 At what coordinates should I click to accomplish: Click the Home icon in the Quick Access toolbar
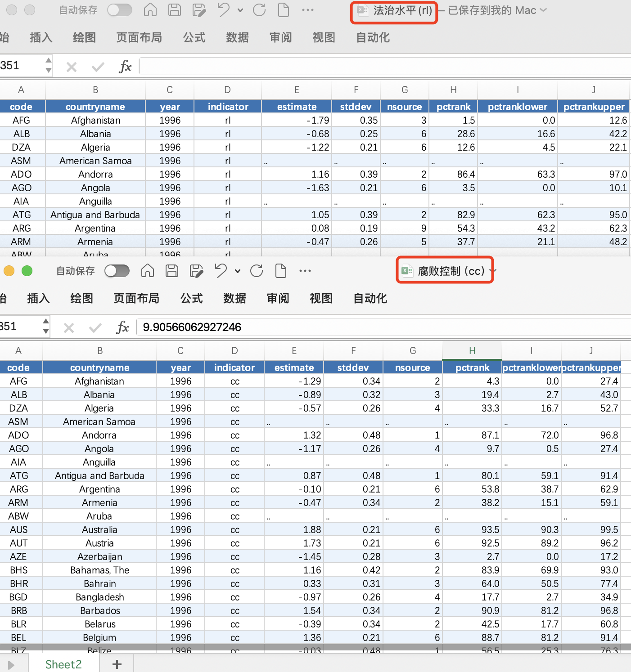coord(150,10)
